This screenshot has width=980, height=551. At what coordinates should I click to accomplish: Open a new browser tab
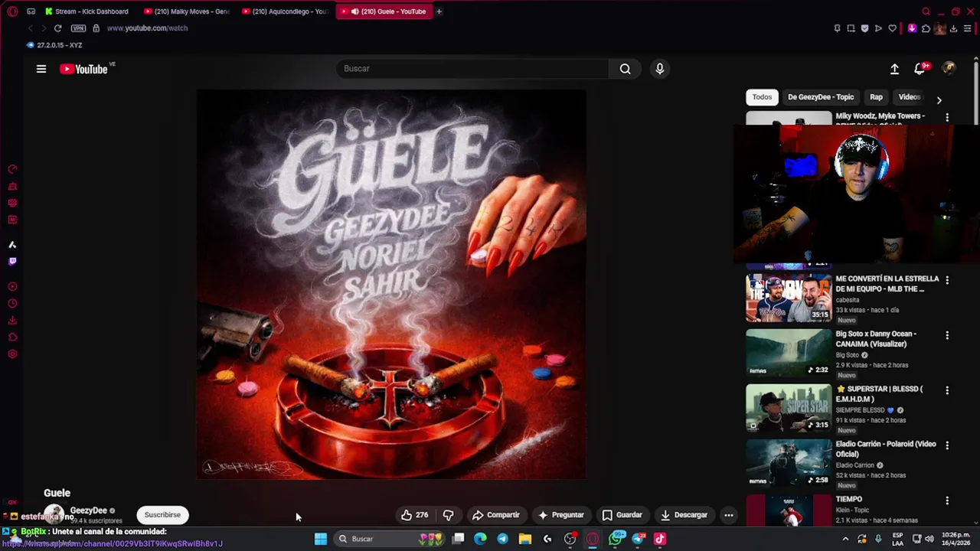439,11
